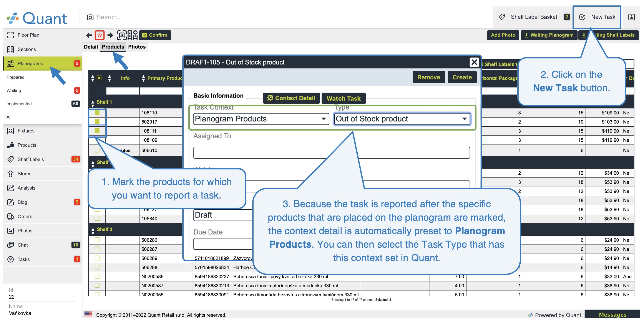Select the Waiting planograms filter
644x318 pixels.
pyautogui.click(x=42, y=91)
